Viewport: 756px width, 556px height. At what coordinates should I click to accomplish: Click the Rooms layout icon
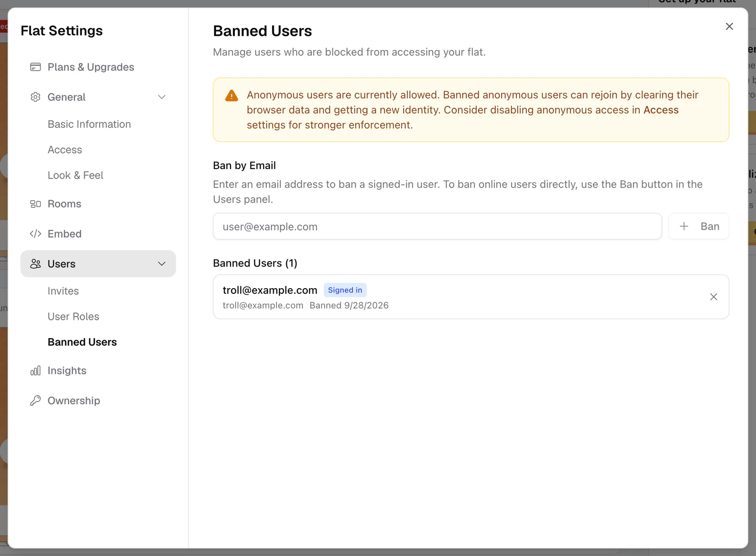point(35,204)
